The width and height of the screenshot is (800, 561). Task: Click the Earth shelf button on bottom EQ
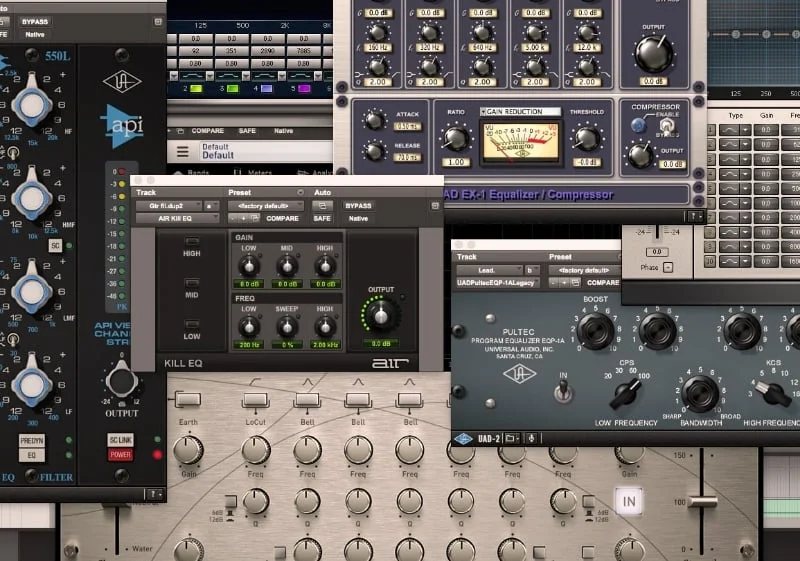pos(188,399)
